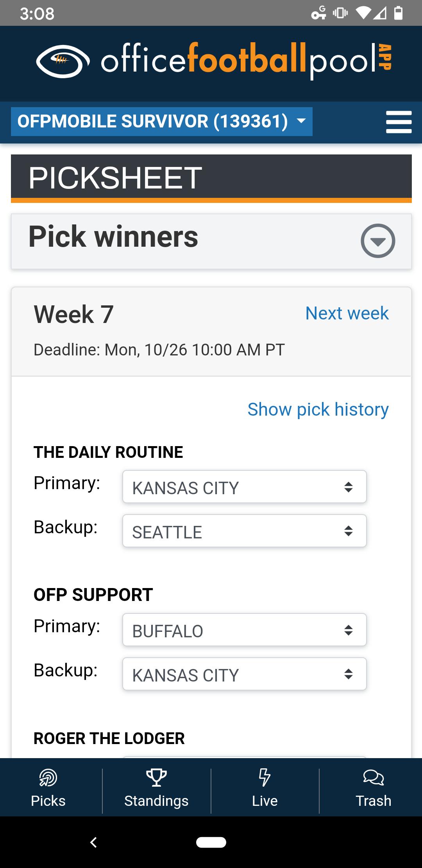Viewport: 422px width, 868px height.
Task: Open the OFPMOBILE SURVIVOR pool dropdown
Action: pyautogui.click(x=161, y=122)
